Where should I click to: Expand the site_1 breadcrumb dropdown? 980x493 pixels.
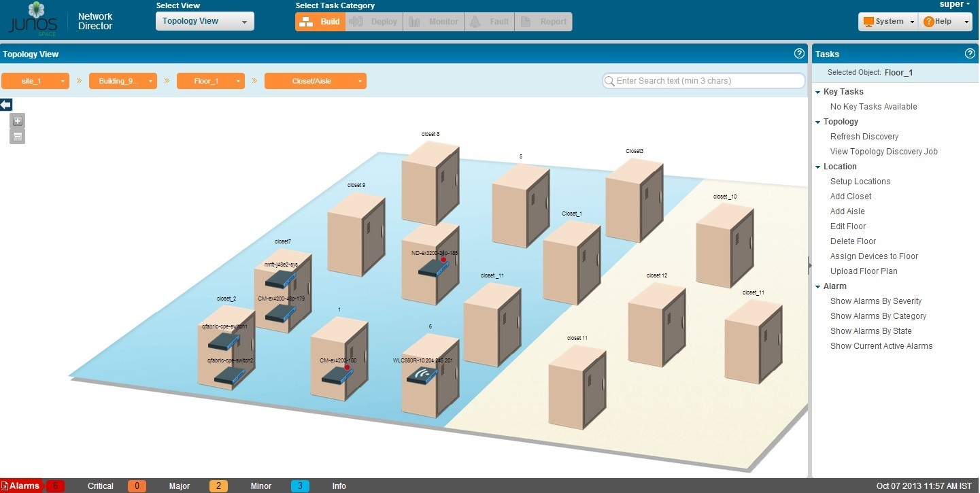pos(35,81)
